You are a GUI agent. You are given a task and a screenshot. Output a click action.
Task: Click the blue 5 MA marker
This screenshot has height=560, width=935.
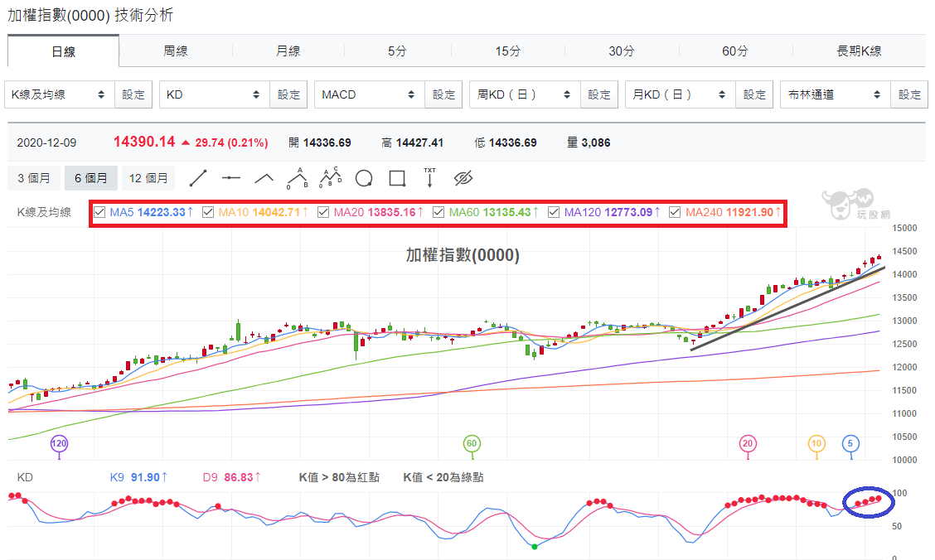click(850, 443)
